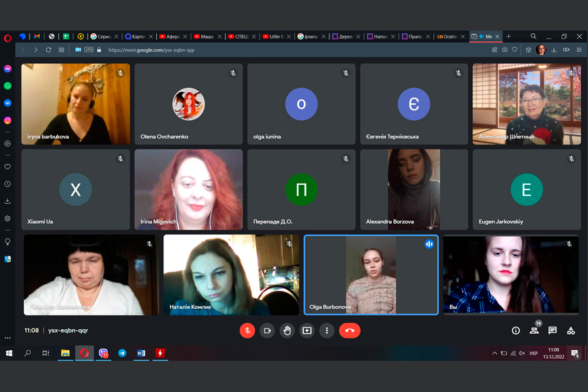Open settings gear in Opera sidebar

tap(7, 218)
